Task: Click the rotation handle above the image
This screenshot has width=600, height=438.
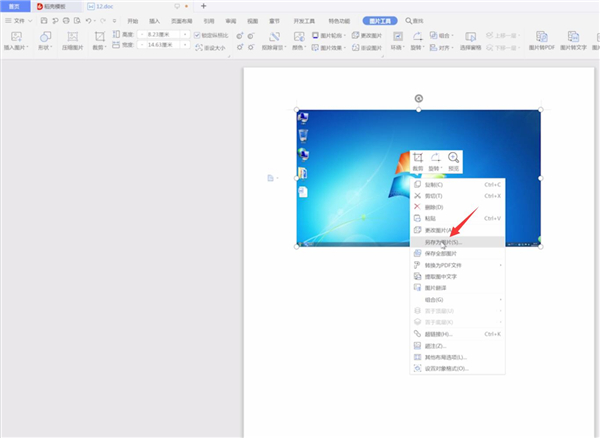Action: click(x=418, y=98)
